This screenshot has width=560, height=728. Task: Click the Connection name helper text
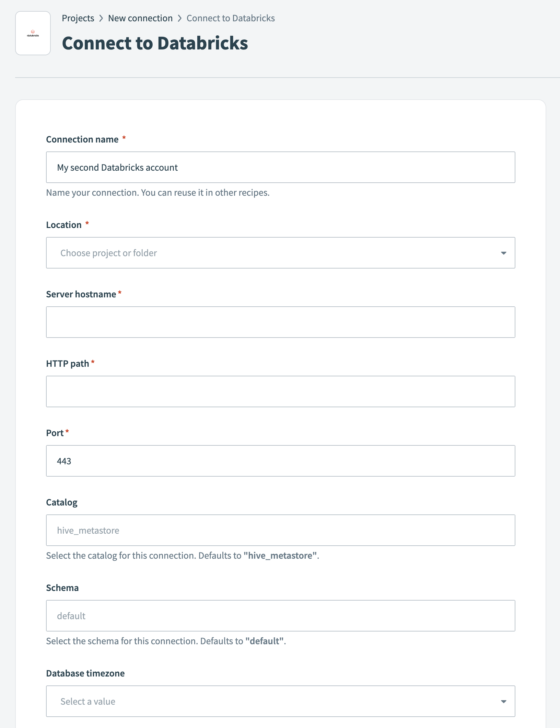click(157, 193)
